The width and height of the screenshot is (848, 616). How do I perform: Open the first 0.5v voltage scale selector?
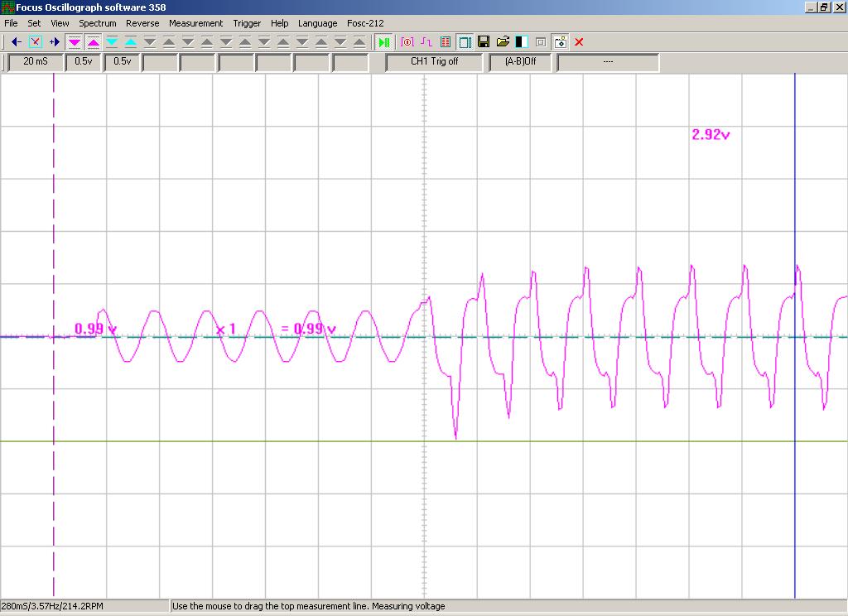[84, 61]
